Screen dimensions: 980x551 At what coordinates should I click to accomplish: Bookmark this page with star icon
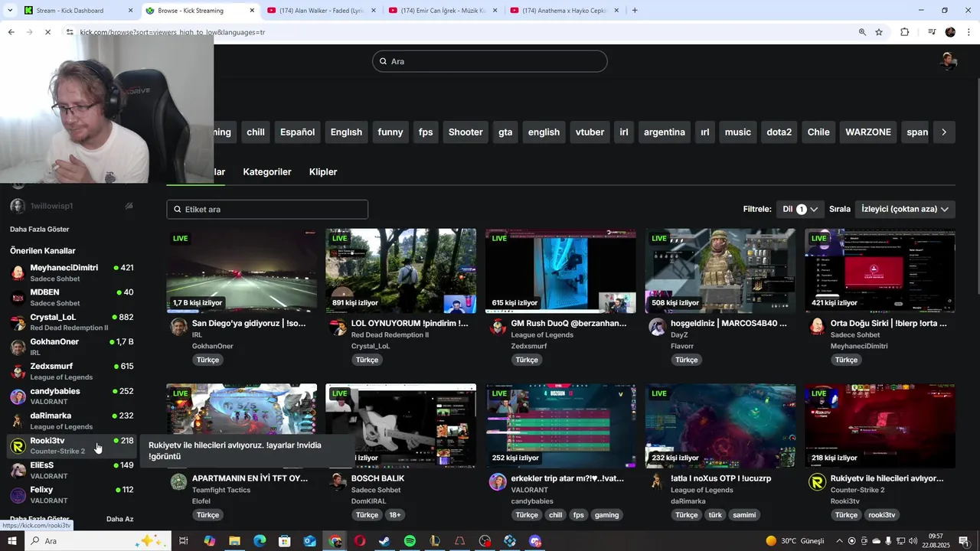pos(879,32)
